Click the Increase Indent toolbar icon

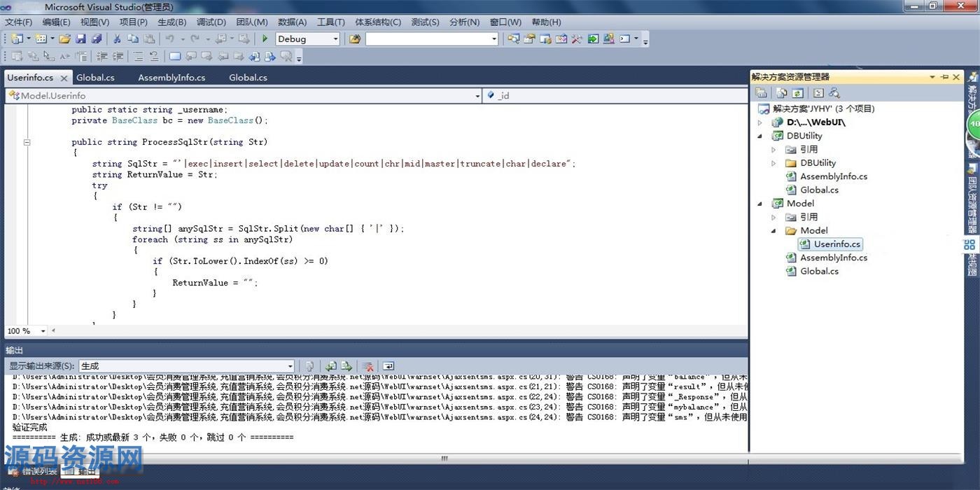coord(118,56)
